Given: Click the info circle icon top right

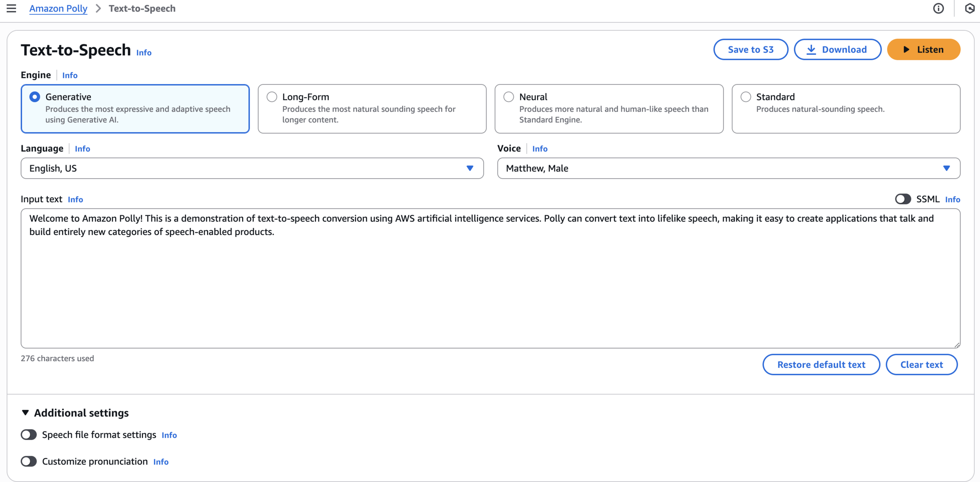Looking at the screenshot, I should pos(938,8).
